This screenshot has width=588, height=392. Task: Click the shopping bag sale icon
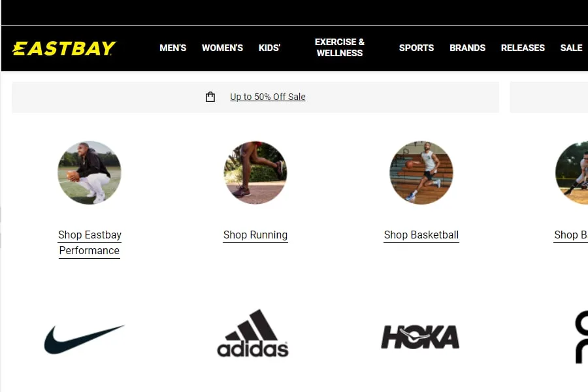pyautogui.click(x=210, y=97)
